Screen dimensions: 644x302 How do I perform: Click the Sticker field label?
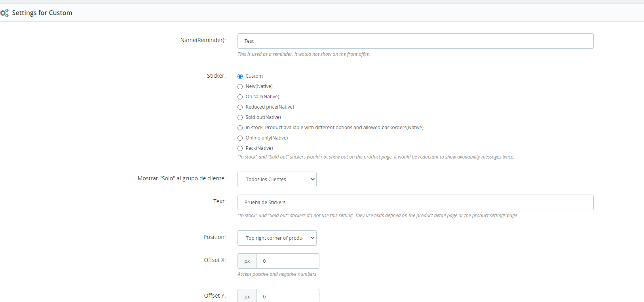(216, 76)
